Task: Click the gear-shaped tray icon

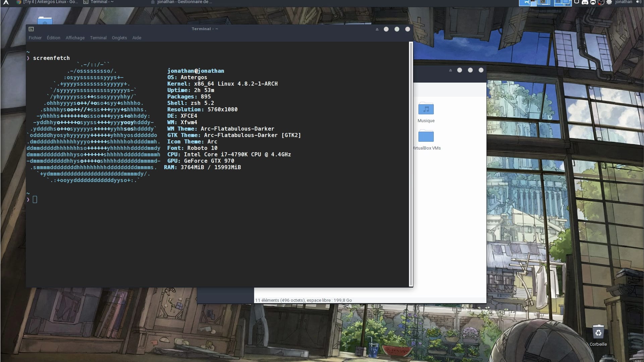Action: point(609,2)
